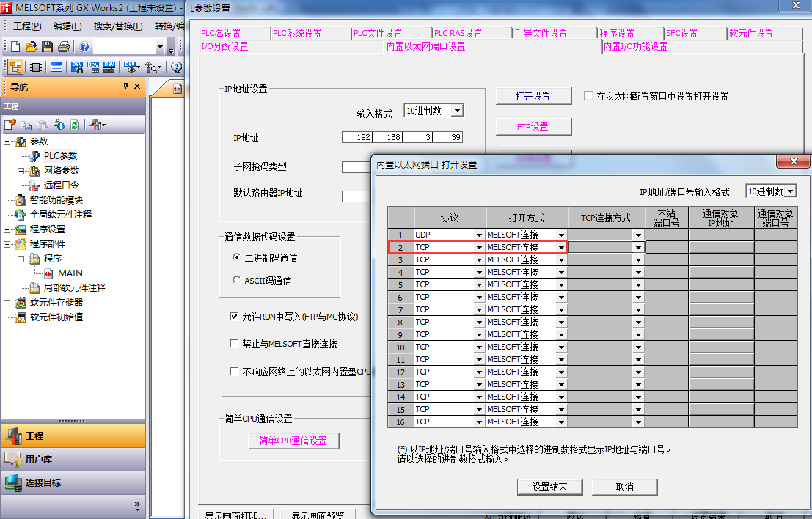Click the FTP设置 button
Screen dimensions: 812x519
[x=533, y=127]
